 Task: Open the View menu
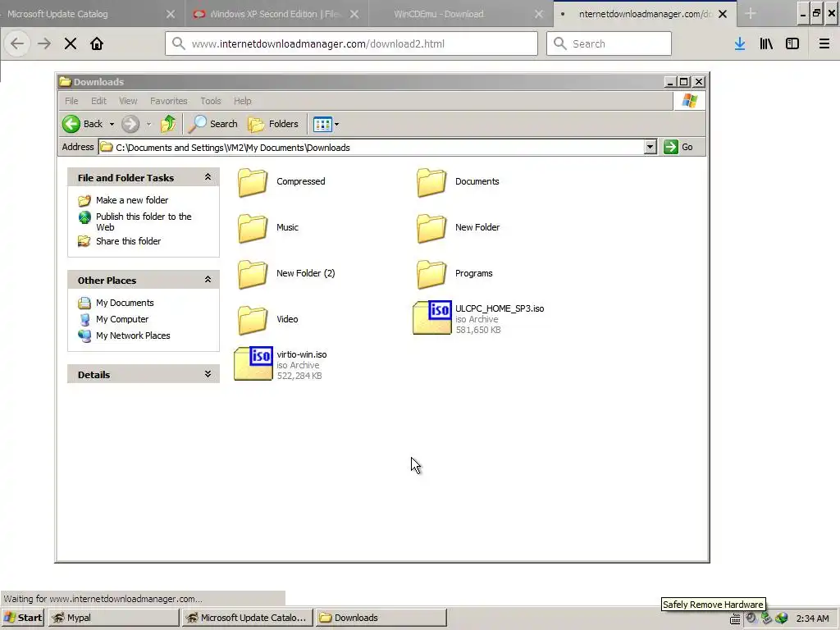pos(128,101)
